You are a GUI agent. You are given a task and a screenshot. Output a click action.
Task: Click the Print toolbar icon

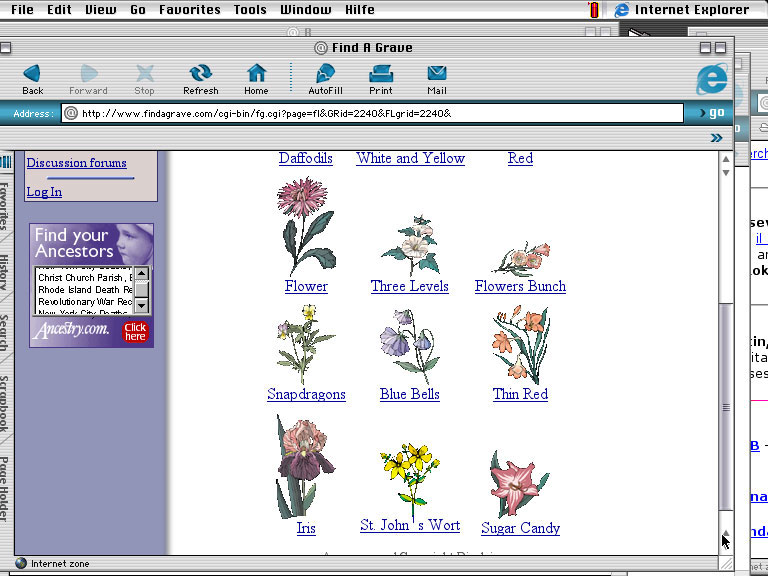pos(381,75)
